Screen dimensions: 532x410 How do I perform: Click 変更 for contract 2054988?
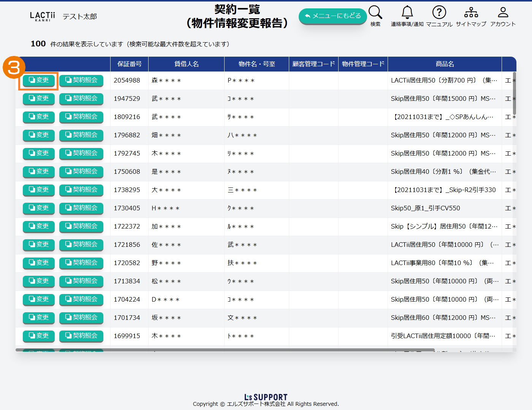(x=39, y=80)
